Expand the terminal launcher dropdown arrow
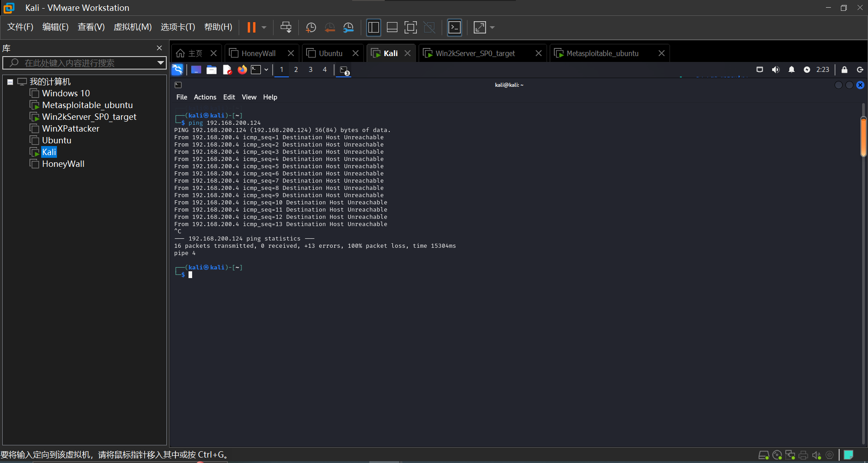Image resolution: width=868 pixels, height=463 pixels. (266, 70)
